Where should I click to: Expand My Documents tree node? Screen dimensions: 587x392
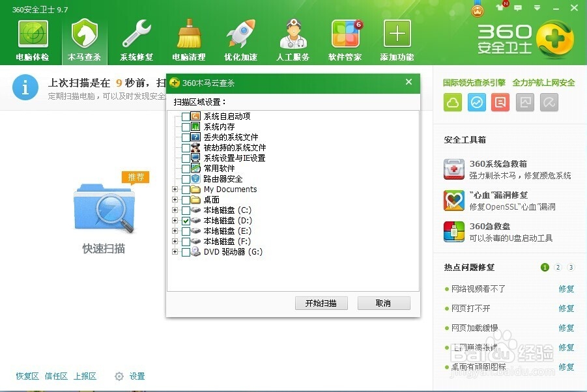pos(175,189)
